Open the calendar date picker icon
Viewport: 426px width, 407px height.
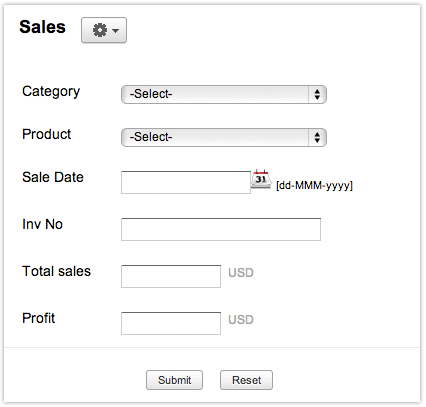[261, 179]
